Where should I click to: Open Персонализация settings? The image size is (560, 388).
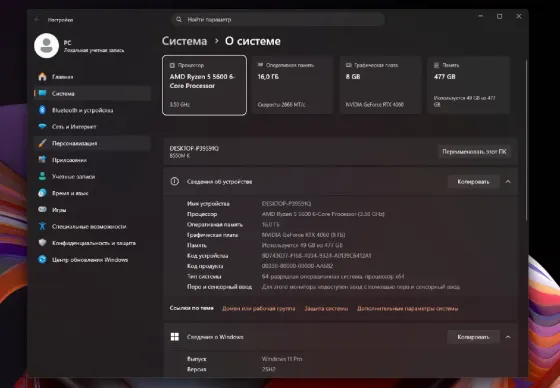click(92, 143)
